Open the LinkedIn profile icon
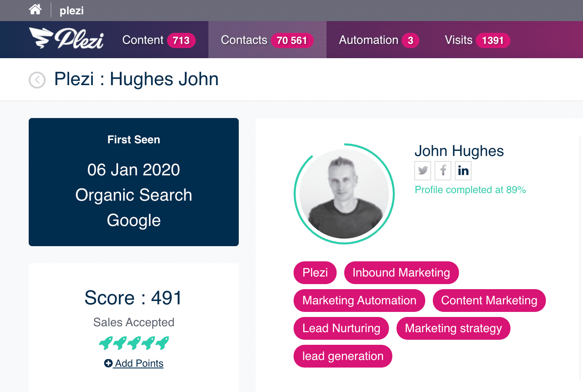Screen dimensions: 583x392 click(463, 170)
